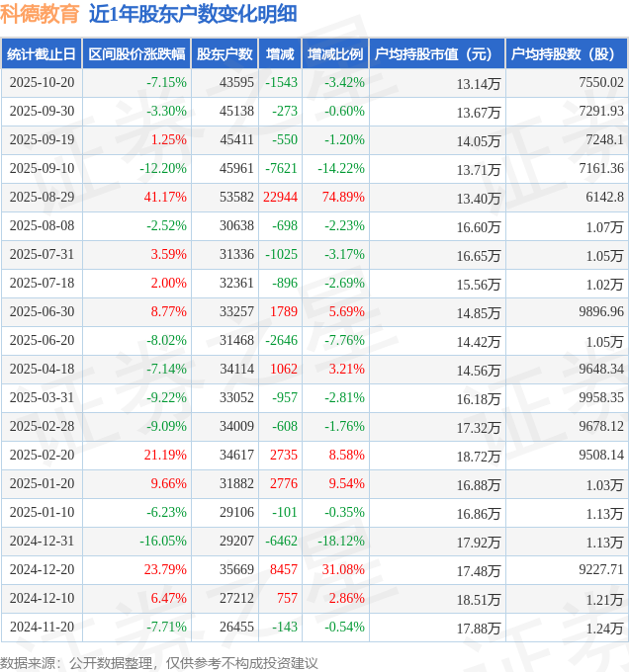Select the 74.89% change ratio cell
The image size is (629, 672).
pyautogui.click(x=343, y=198)
